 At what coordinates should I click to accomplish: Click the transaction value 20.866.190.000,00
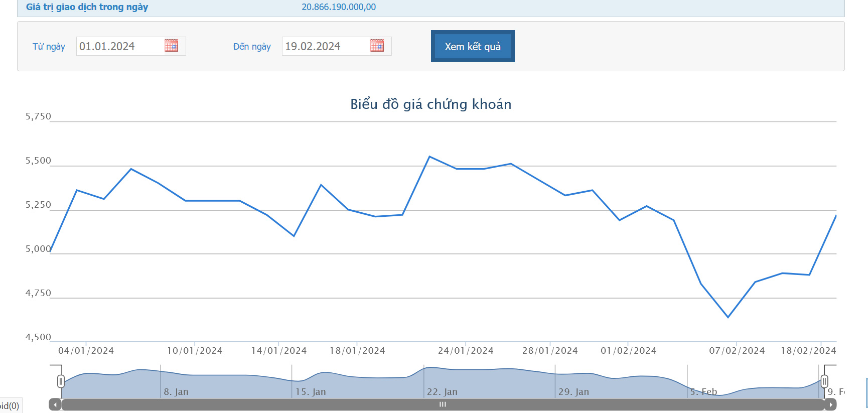339,7
